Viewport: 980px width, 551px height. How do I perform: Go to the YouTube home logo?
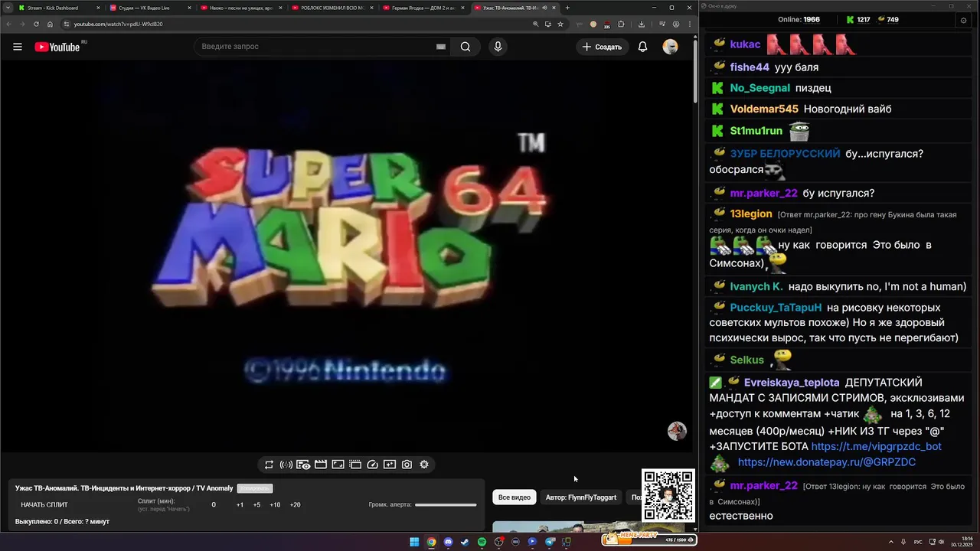tap(58, 47)
